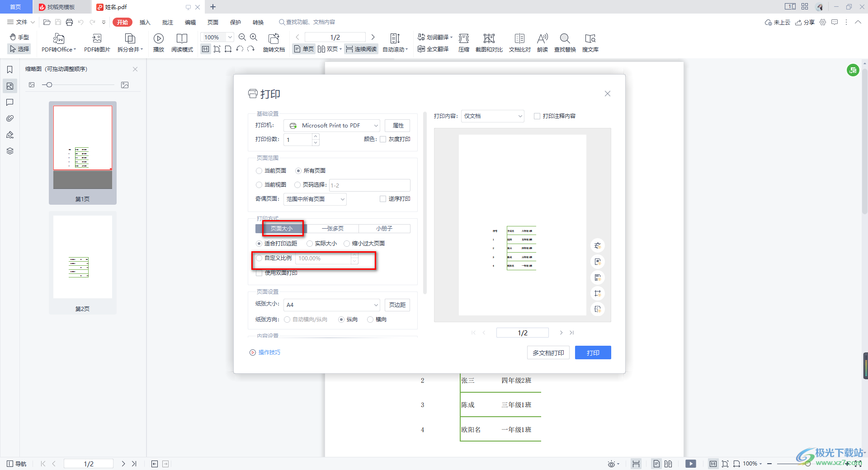Switch to 阅读模式
Image resolution: width=868 pixels, height=470 pixels.
pos(182,43)
